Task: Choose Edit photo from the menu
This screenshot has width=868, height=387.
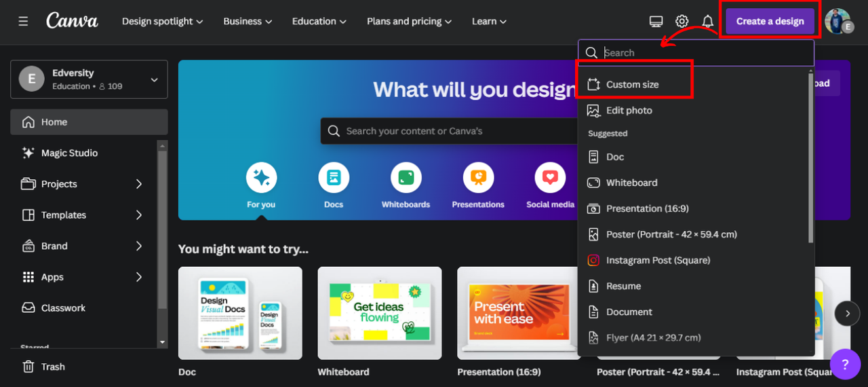Action: [694, 110]
